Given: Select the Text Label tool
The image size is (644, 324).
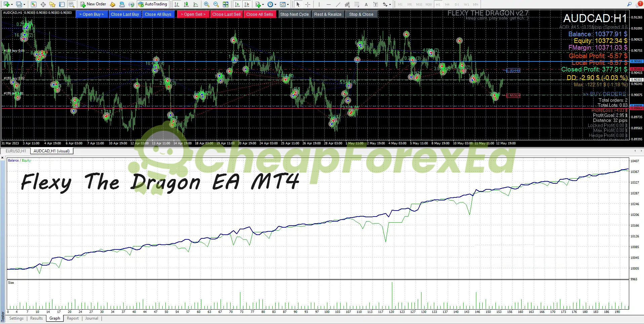Looking at the screenshot, I should (x=375, y=4).
